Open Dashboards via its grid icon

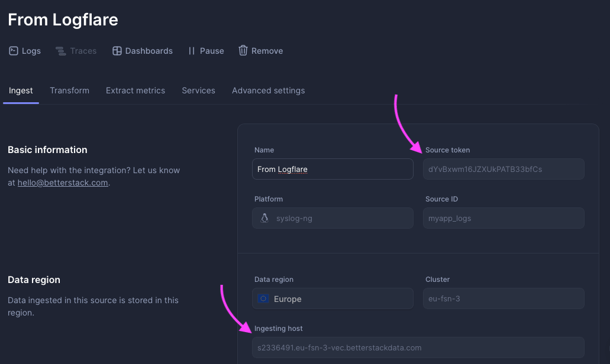(x=117, y=51)
